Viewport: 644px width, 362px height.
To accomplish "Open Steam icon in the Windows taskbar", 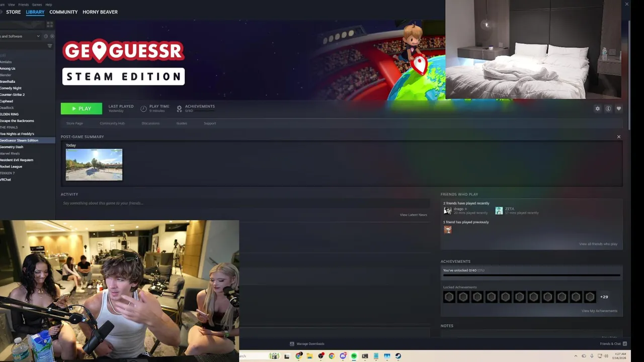I will tap(398, 356).
